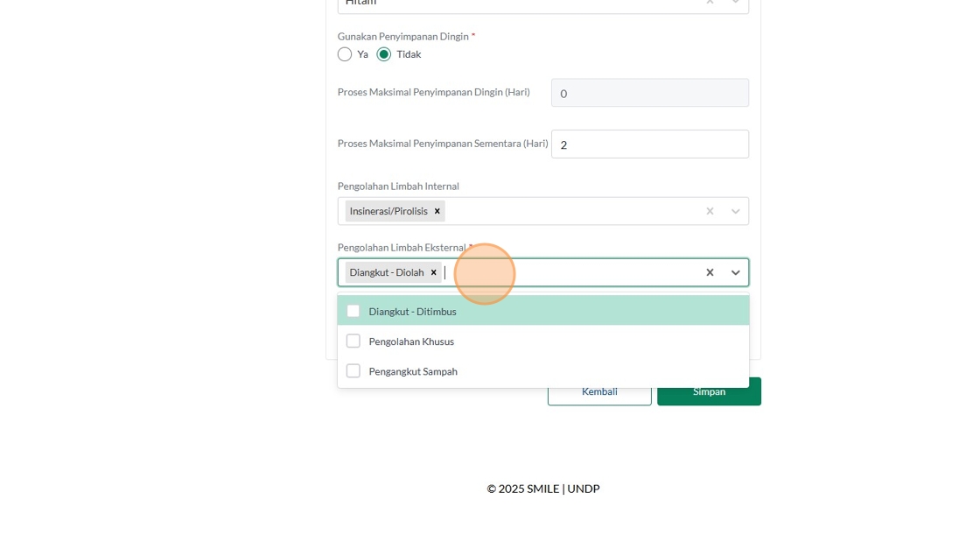Select the Ya radio button
Viewport: 980px width, 549px height.
[x=345, y=54]
